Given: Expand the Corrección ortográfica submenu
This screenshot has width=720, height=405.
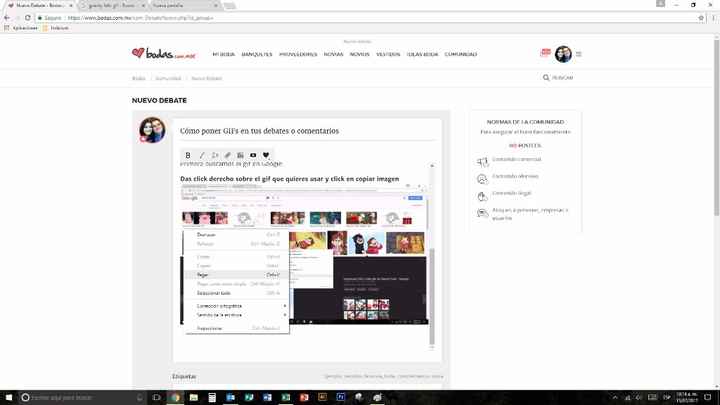Looking at the screenshot, I should tap(236, 306).
